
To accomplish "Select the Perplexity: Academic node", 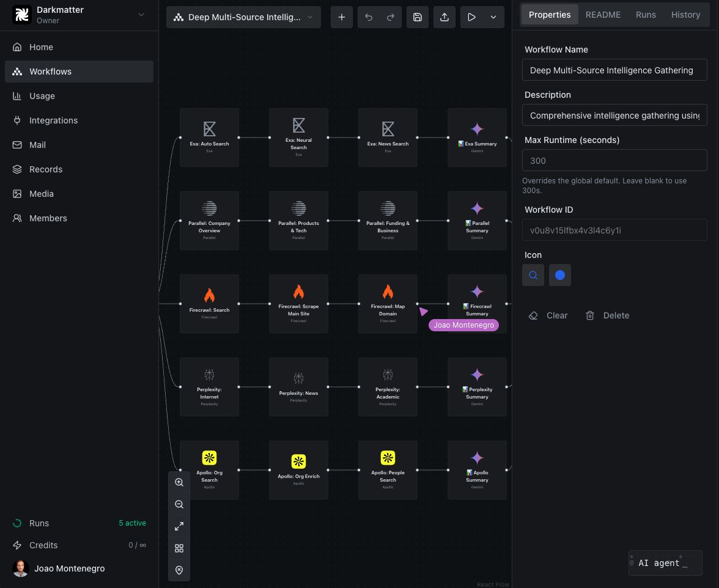I will pyautogui.click(x=388, y=387).
